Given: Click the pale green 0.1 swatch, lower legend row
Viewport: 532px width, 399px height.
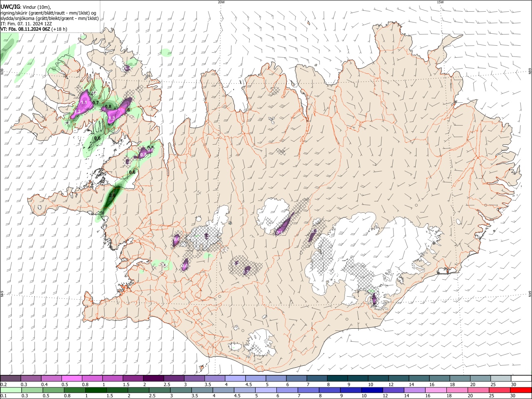Looking at the screenshot, I should [11, 390].
